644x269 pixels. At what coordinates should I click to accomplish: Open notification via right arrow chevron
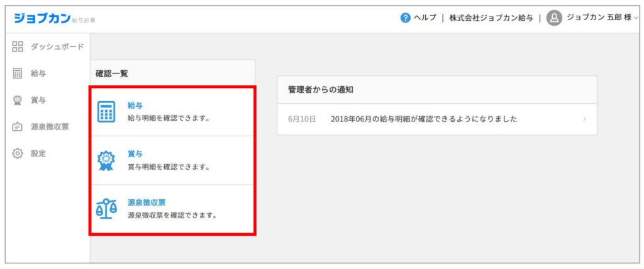tap(584, 119)
